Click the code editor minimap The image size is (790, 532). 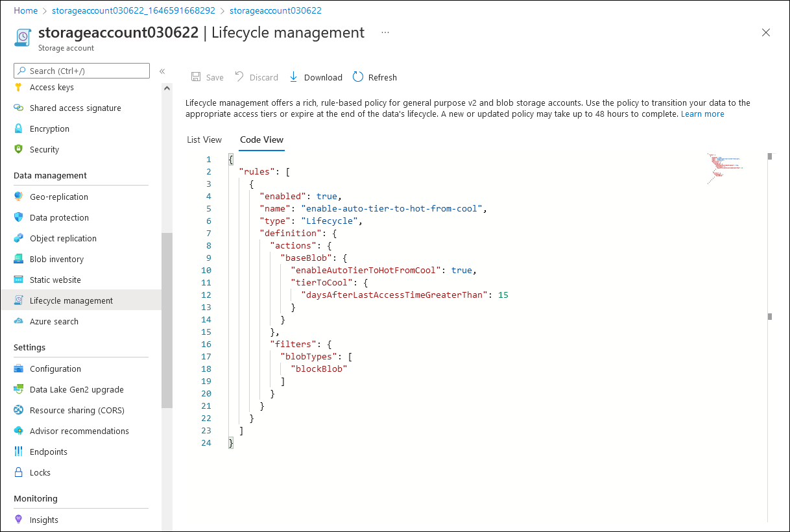tap(725, 168)
